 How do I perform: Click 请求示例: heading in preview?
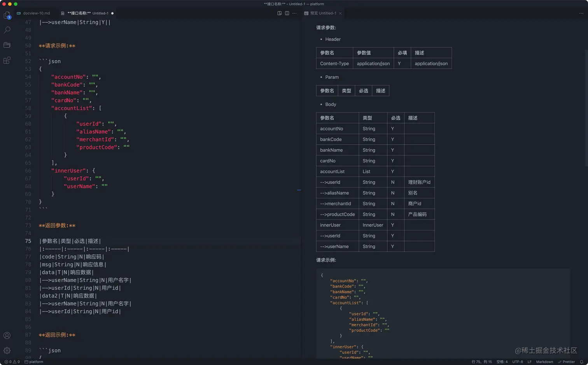pyautogui.click(x=326, y=260)
